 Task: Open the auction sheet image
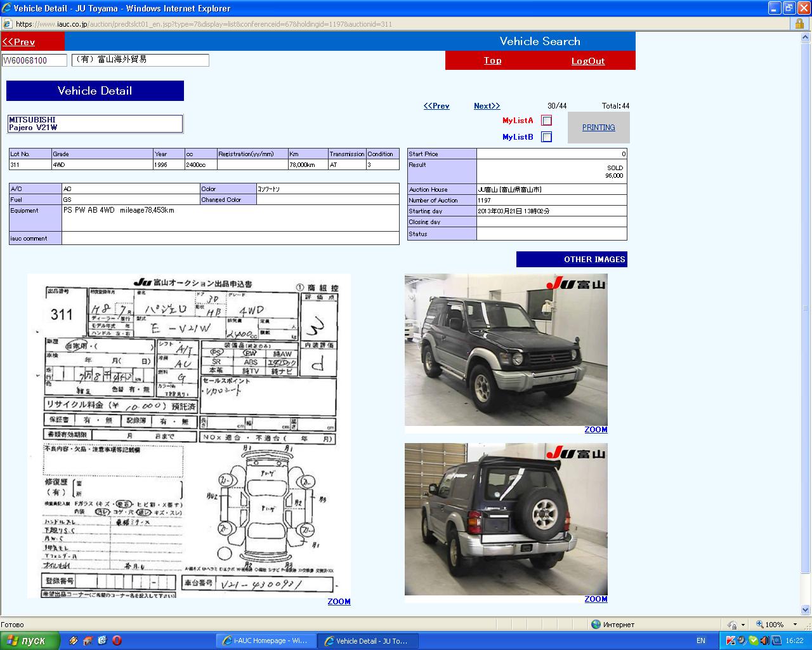[189, 435]
